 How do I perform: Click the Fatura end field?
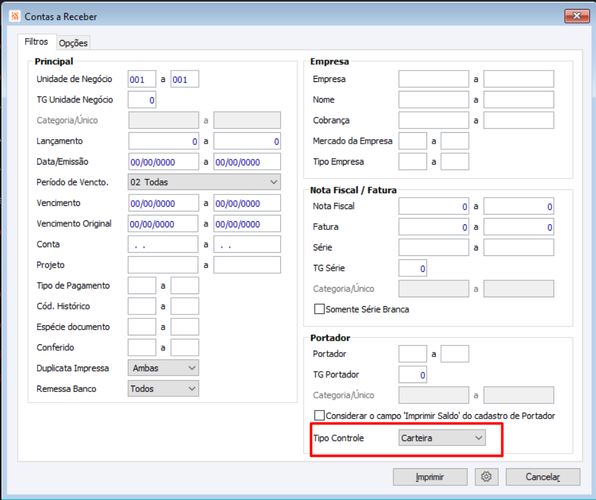click(x=518, y=227)
